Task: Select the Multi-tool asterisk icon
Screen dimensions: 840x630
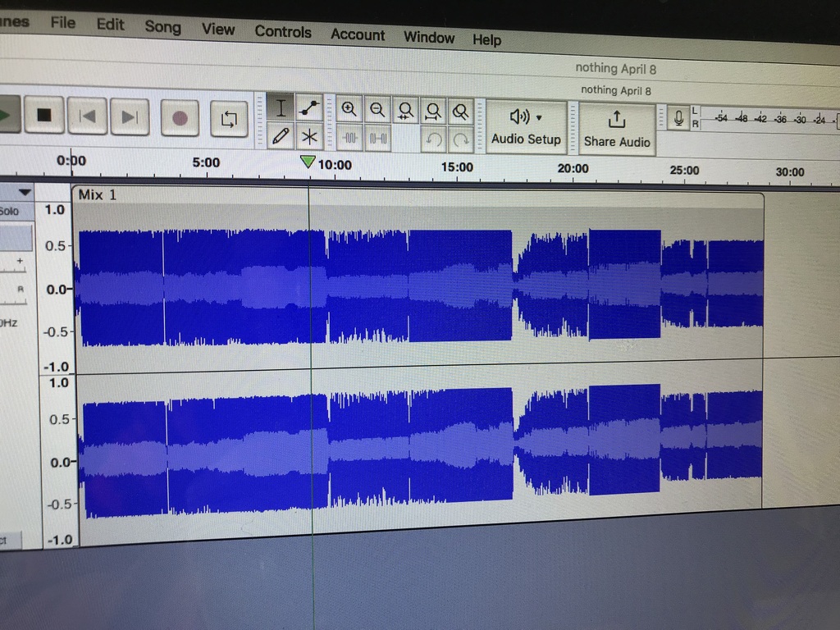Action: (309, 137)
